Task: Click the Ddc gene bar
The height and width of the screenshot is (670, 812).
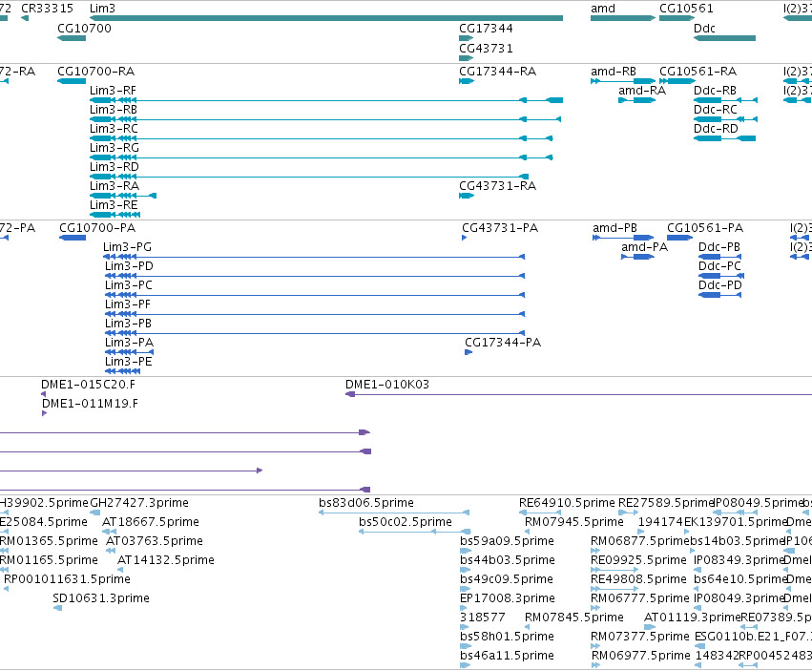Action: tap(724, 38)
